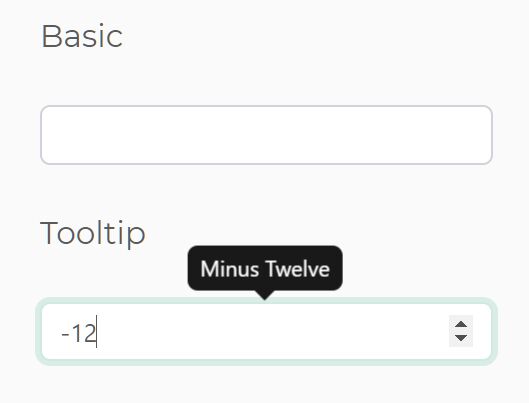529x403 pixels.
Task: Click the 'Tooltip' section heading
Action: 93,234
